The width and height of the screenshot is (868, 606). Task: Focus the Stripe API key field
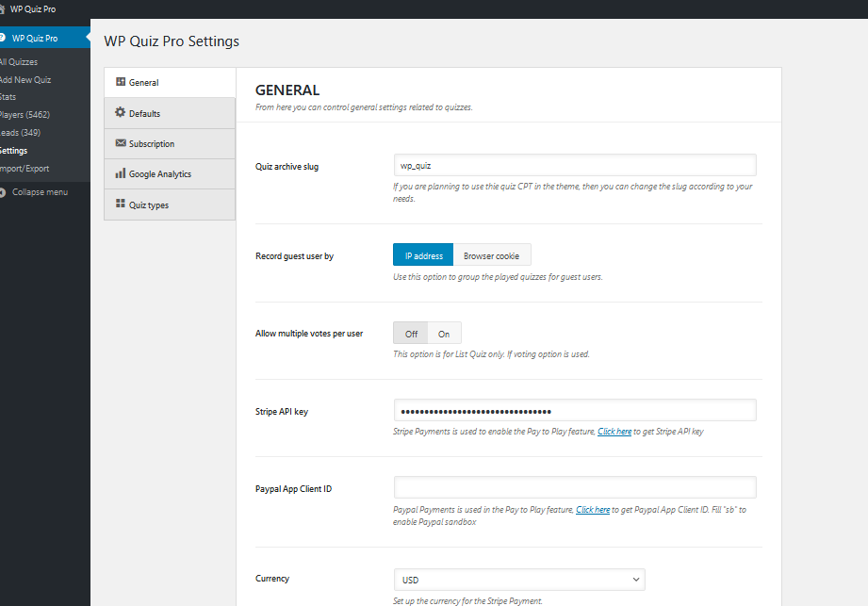coord(575,411)
